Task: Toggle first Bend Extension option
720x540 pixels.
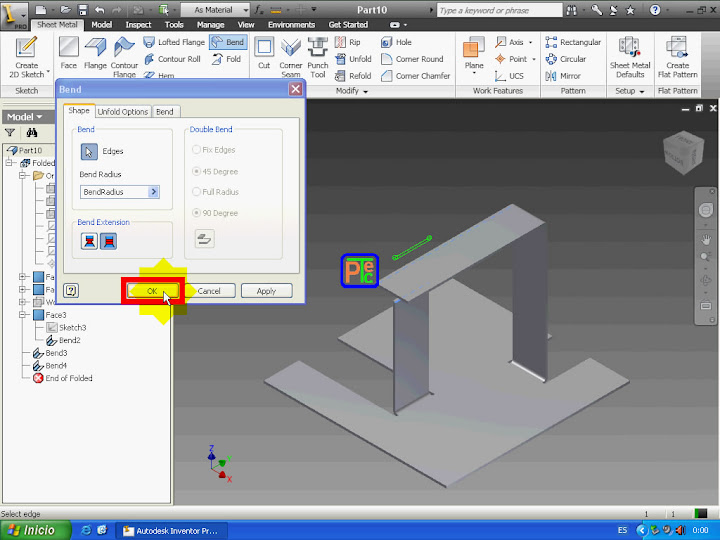Action: pos(90,241)
